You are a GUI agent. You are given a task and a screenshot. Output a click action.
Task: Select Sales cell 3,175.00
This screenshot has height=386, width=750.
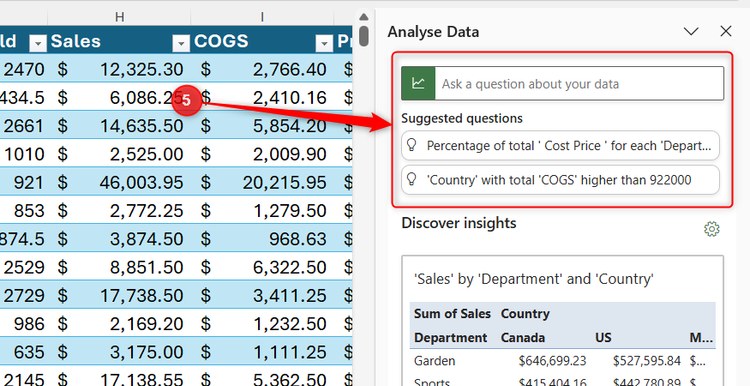[x=119, y=352]
